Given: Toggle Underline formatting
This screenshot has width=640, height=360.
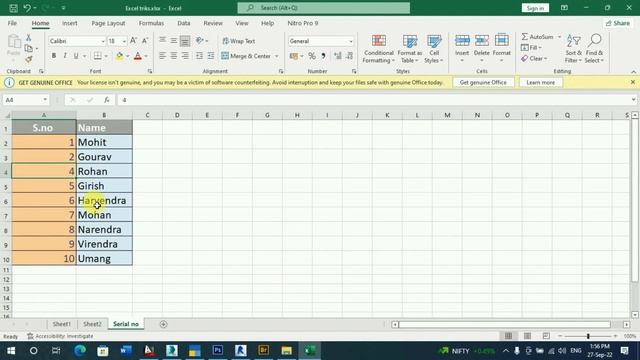Looking at the screenshot, I should pyautogui.click(x=76, y=56).
